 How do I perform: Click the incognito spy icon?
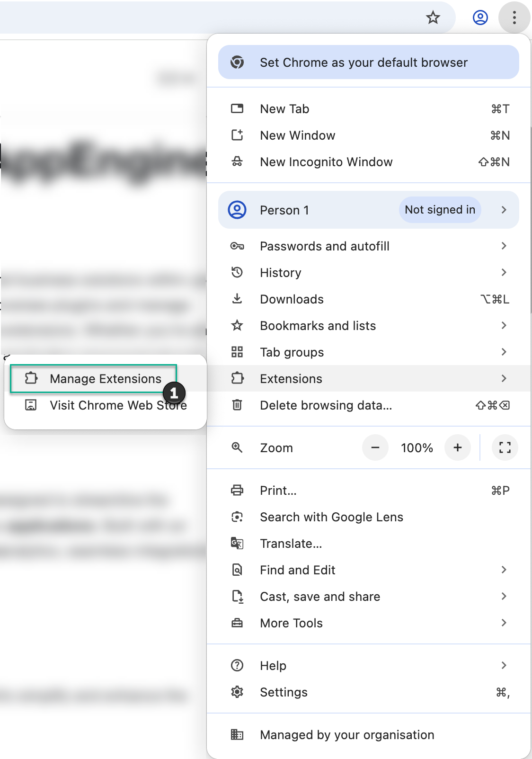tap(237, 162)
